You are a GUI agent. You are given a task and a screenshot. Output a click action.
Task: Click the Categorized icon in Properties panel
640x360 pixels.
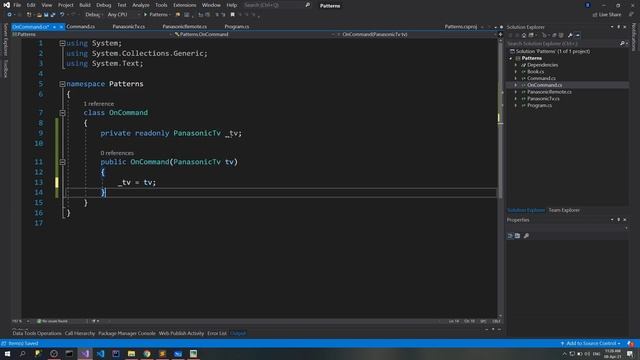pyautogui.click(x=510, y=236)
